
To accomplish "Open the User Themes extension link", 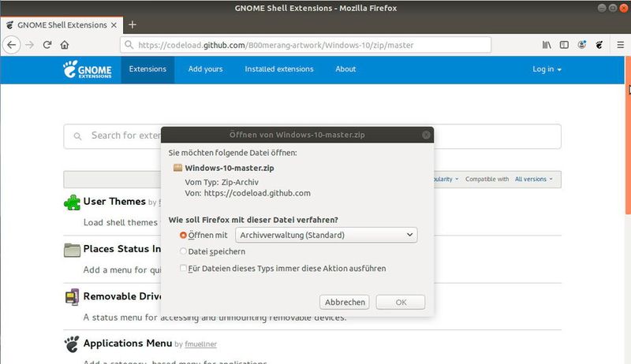I will coord(114,201).
